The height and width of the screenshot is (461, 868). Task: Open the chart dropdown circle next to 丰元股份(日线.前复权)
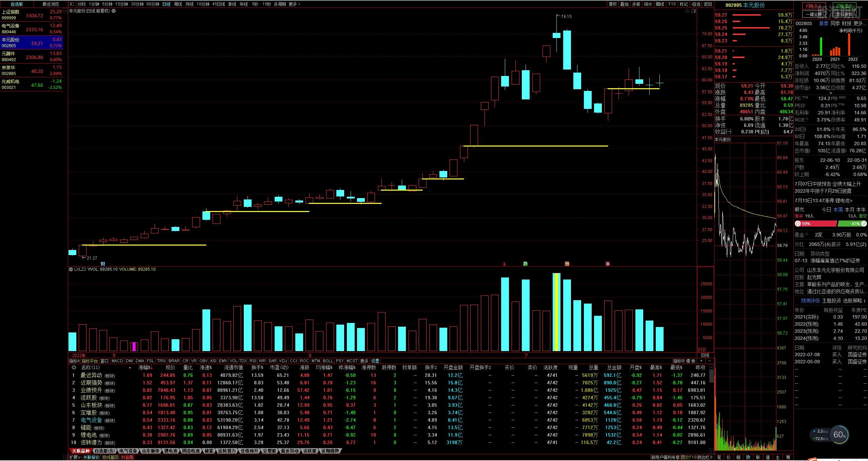tap(114, 11)
